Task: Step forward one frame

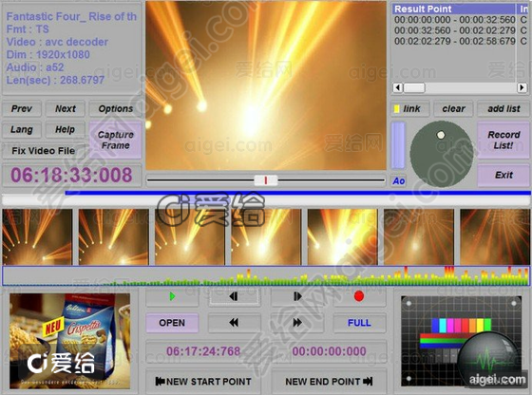Action: click(296, 296)
